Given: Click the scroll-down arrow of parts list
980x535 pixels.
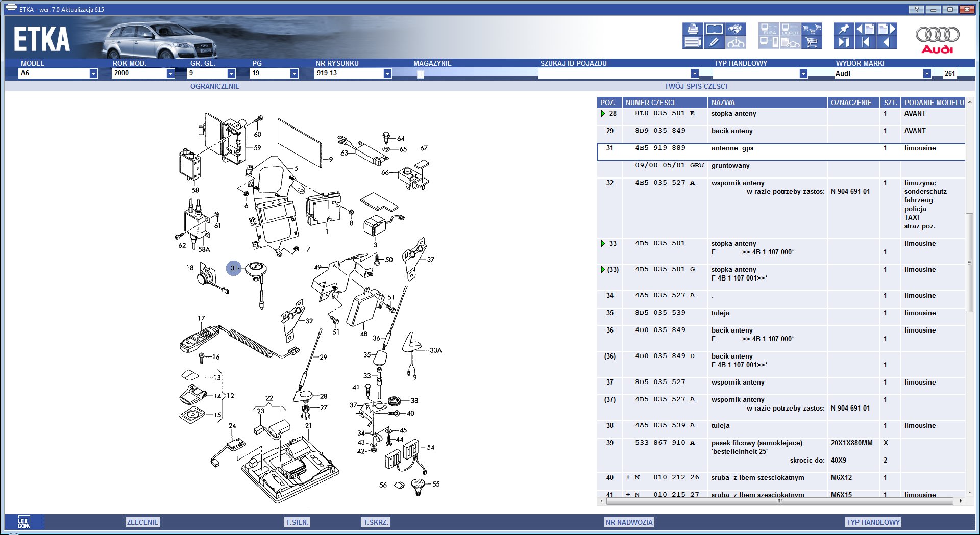Looking at the screenshot, I should (x=969, y=493).
